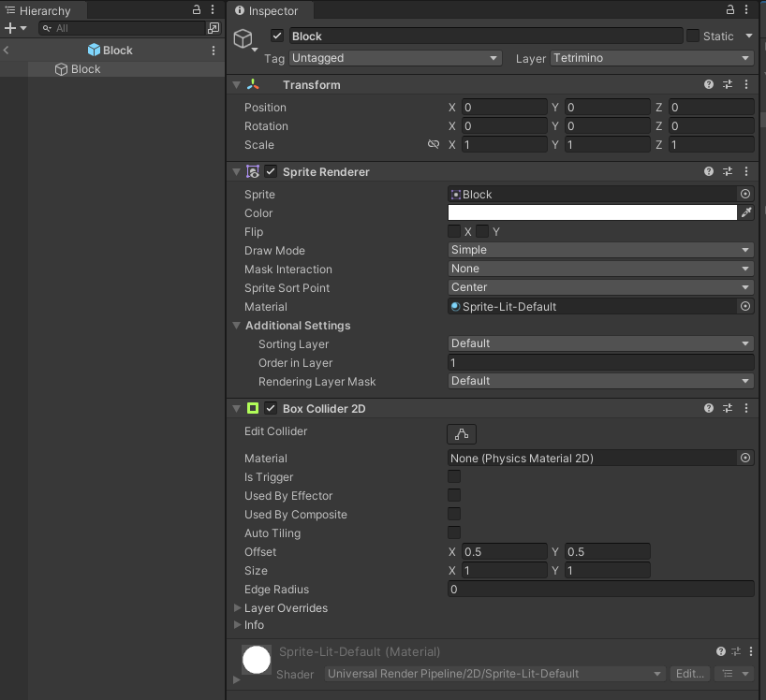766x700 pixels.
Task: Select the Color eyedropper tool
Action: (746, 212)
